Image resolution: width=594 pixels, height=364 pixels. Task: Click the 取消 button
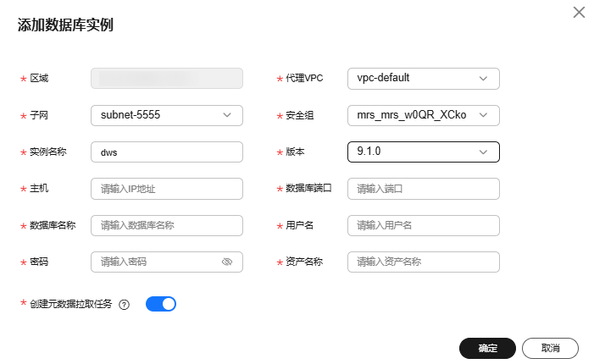[x=551, y=348]
